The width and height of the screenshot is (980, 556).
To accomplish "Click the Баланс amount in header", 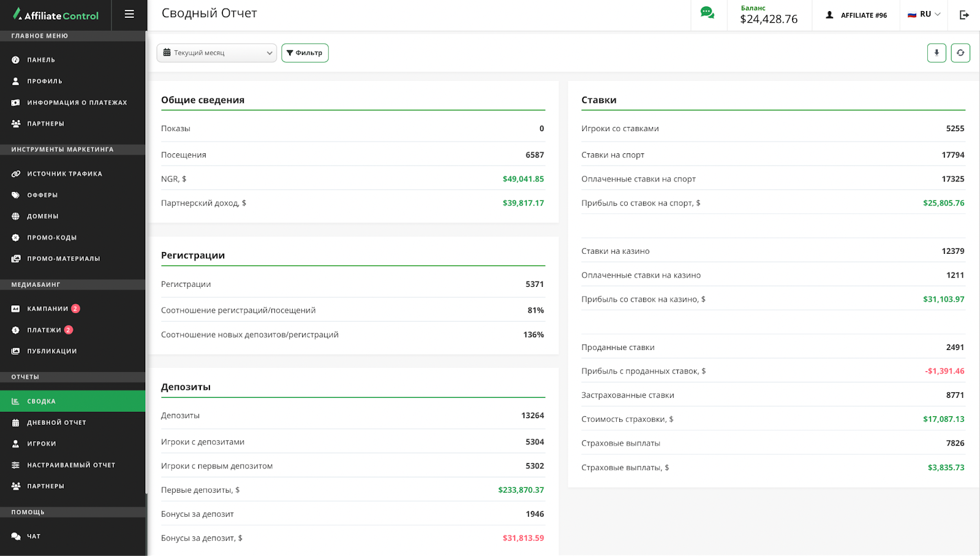I will pyautogui.click(x=769, y=19).
